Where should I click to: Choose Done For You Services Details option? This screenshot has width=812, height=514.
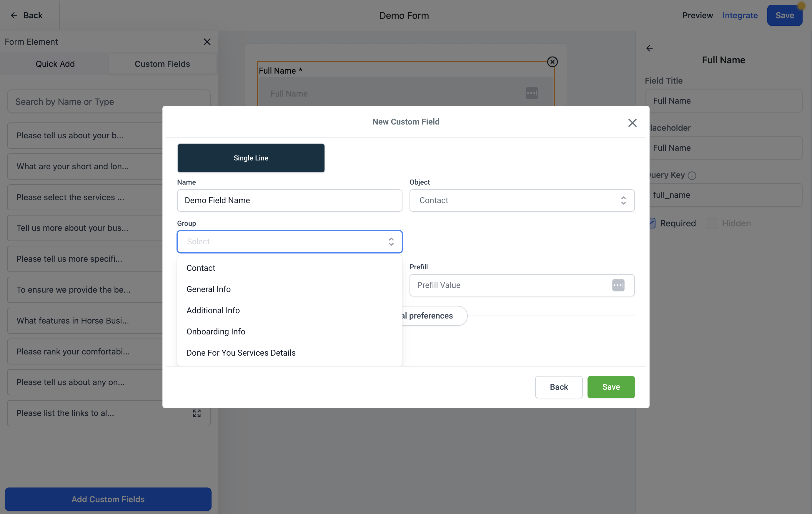[290, 353]
